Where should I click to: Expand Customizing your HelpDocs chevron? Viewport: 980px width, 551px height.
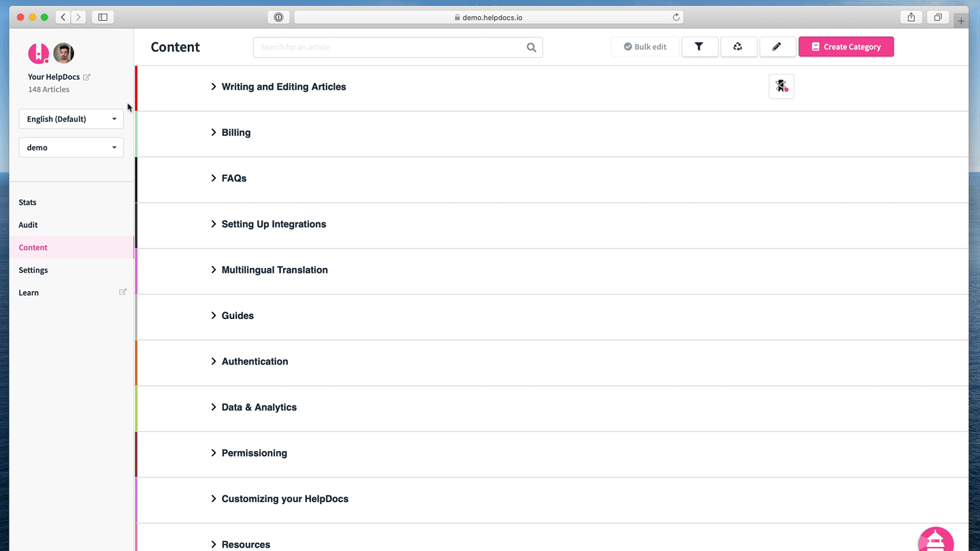point(214,499)
